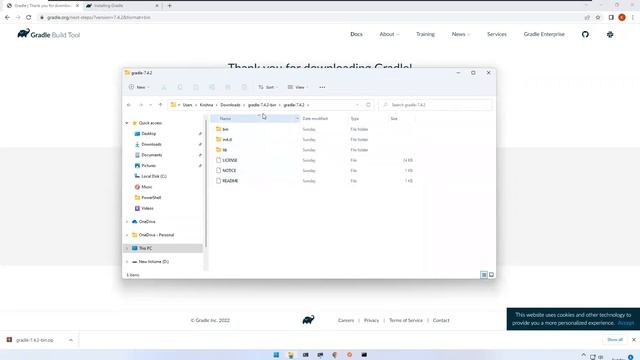Open recent locations chevron in Explorer navigation
This screenshot has height=360, width=640.
(x=151, y=105)
